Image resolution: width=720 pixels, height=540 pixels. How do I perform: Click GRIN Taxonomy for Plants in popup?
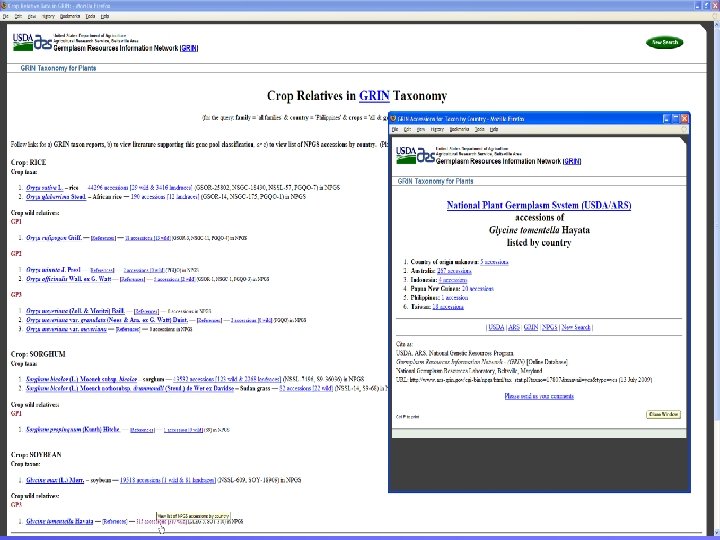click(x=435, y=181)
